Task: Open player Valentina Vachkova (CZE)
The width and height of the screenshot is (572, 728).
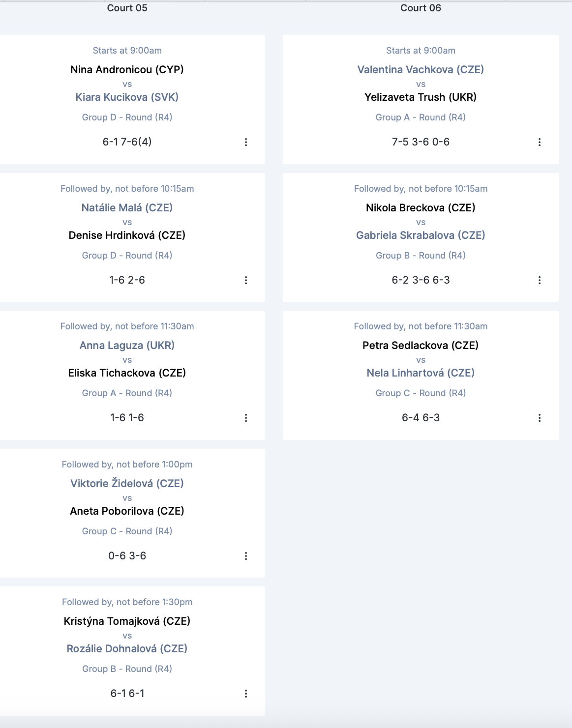Action: click(421, 70)
